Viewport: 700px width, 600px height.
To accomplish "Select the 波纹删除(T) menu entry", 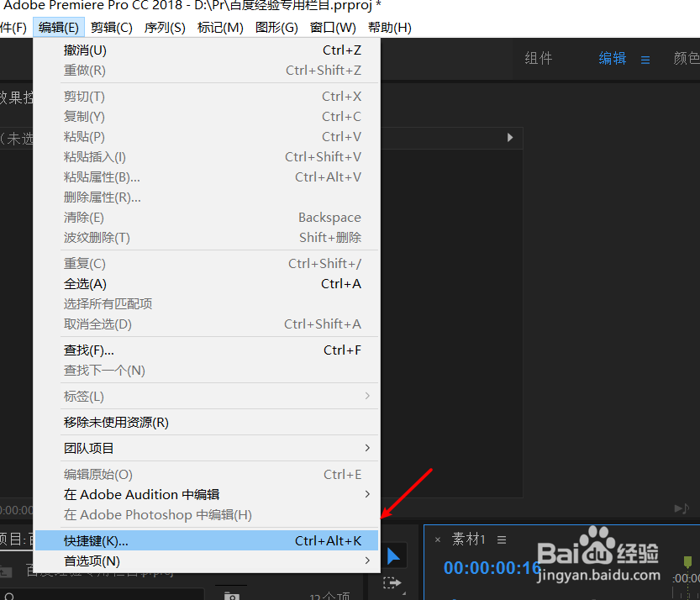I will [206, 238].
